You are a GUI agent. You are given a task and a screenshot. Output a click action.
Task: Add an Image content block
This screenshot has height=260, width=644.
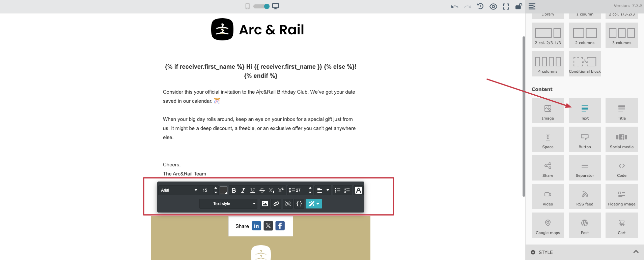coord(548,110)
